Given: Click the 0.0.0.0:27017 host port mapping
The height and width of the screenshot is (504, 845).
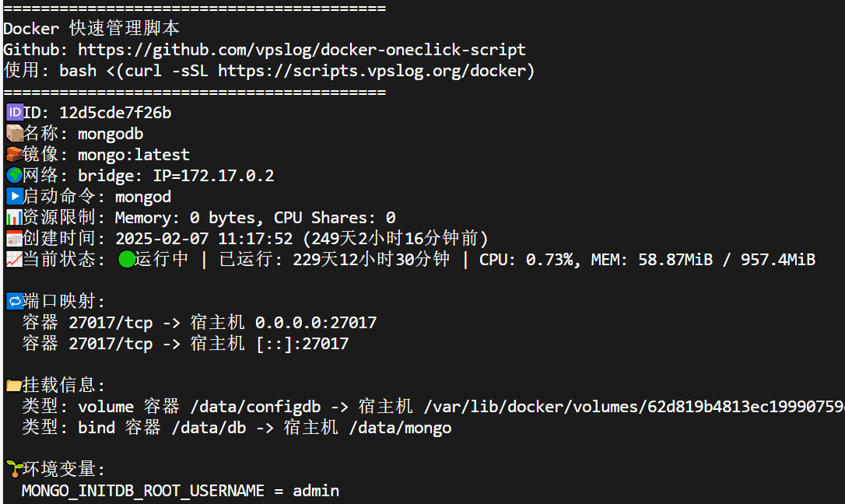Looking at the screenshot, I should (x=316, y=323).
